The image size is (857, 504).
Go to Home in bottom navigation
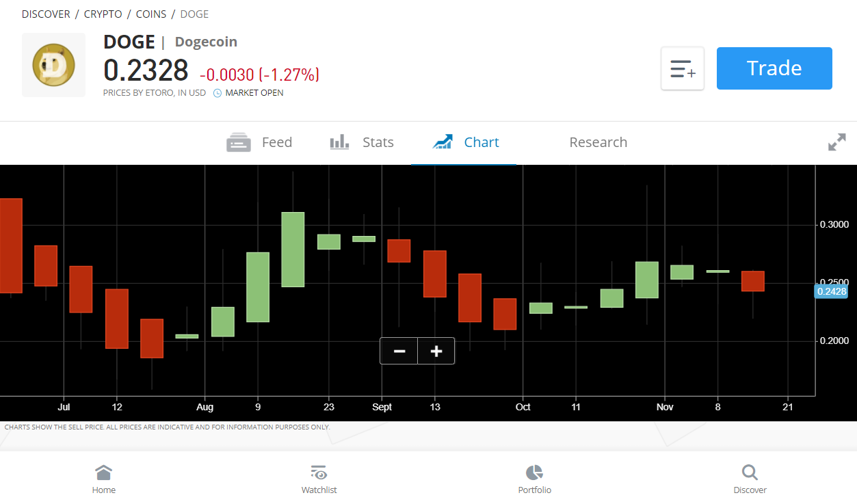pos(104,479)
